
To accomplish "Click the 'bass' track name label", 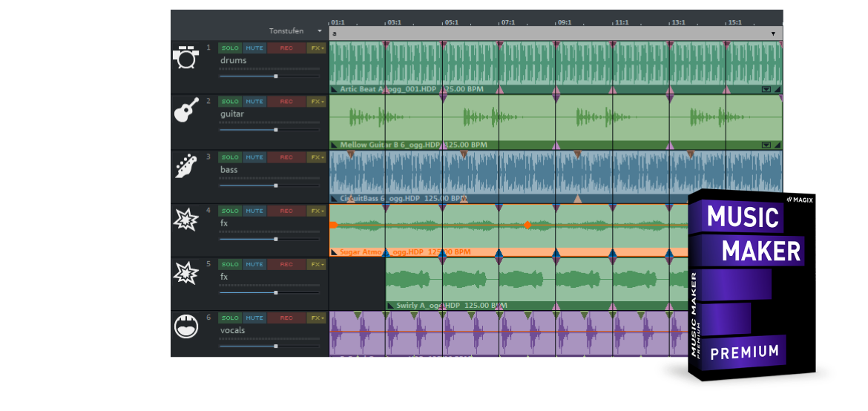I will tap(228, 169).
